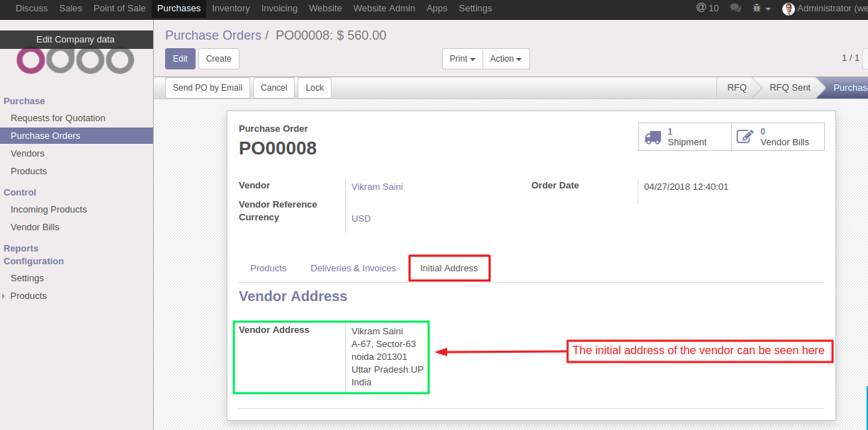Open the Vikram Saini vendor link
Viewport: 868px width, 430px height.
[377, 187]
